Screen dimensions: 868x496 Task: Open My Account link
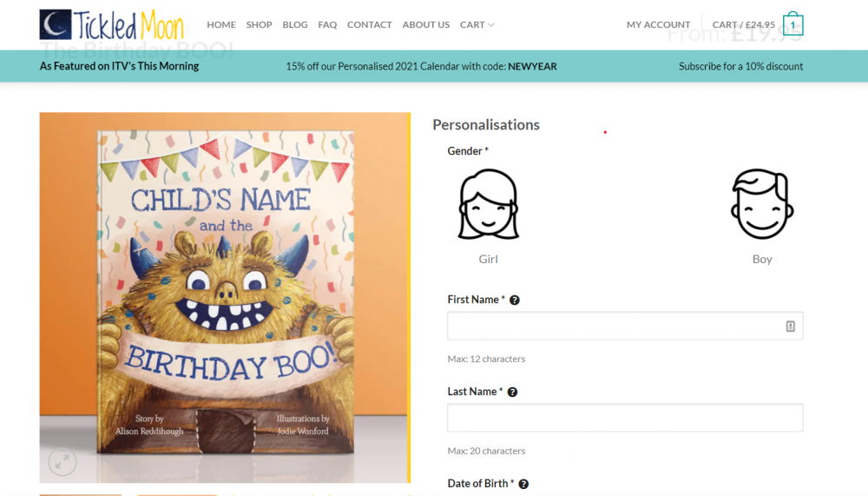[658, 25]
